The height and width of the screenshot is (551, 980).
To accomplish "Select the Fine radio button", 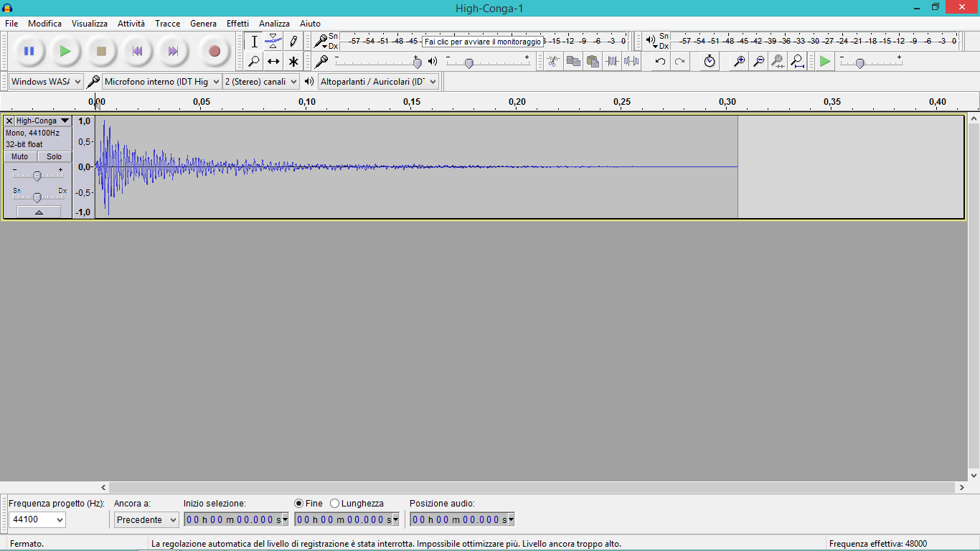I will coord(299,504).
